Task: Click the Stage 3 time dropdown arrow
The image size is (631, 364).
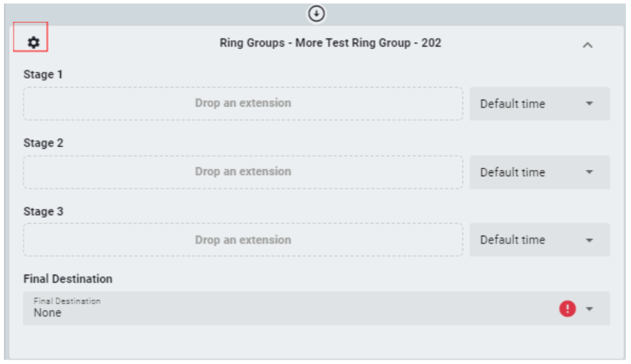Action: [589, 240]
